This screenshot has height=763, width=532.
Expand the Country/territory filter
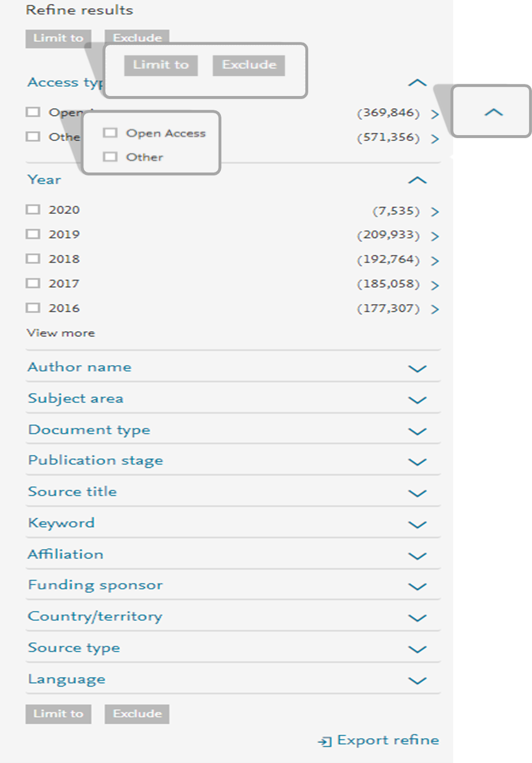[417, 618]
